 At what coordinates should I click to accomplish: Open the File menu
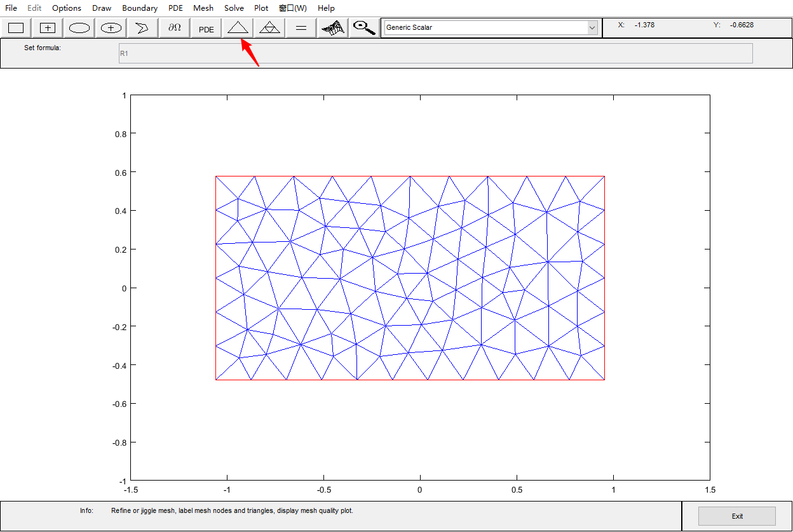pos(11,8)
